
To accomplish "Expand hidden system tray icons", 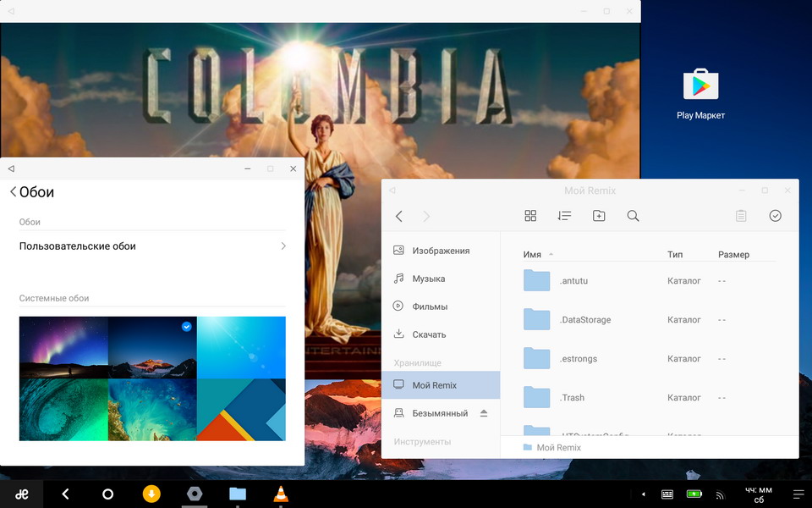I will point(643,494).
